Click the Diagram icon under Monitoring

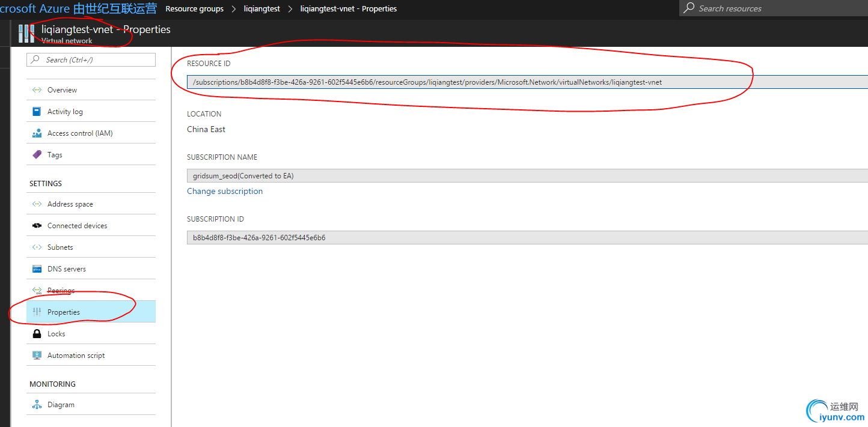(37, 405)
